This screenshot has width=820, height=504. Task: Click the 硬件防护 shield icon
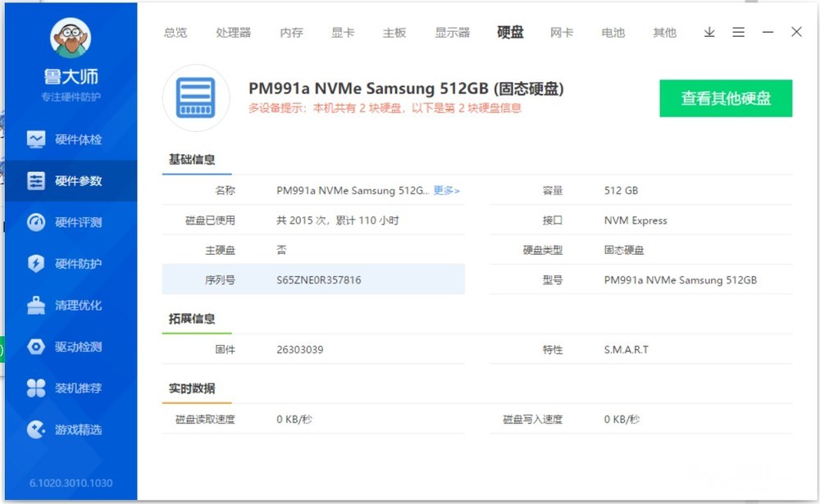35,264
